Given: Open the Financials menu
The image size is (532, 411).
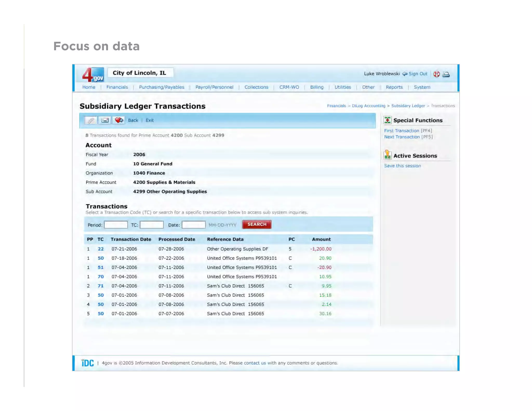Looking at the screenshot, I should [x=117, y=87].
